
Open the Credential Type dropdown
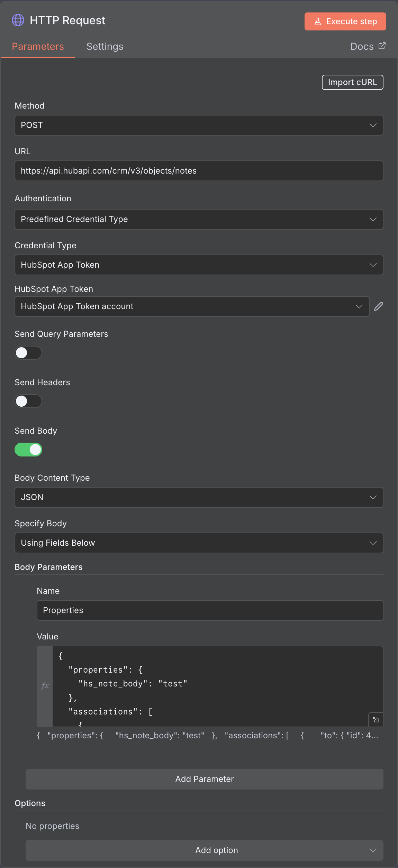pos(199,265)
